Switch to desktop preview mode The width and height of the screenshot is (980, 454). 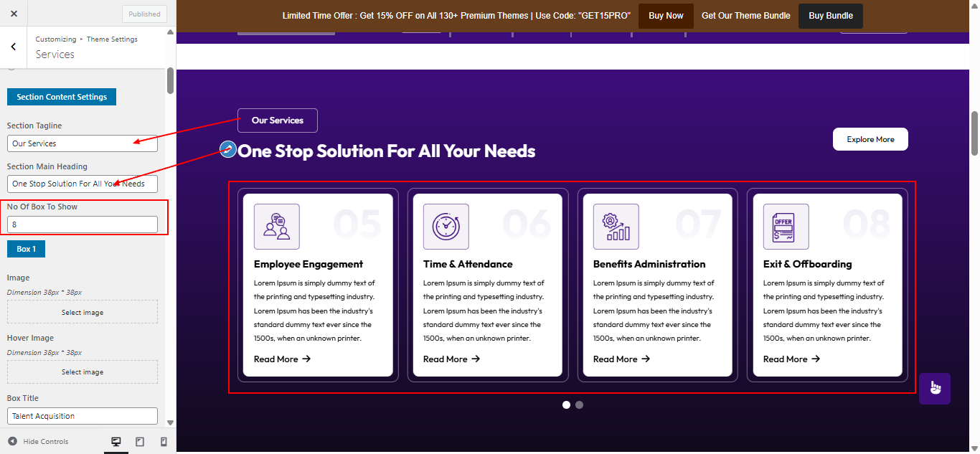(116, 441)
